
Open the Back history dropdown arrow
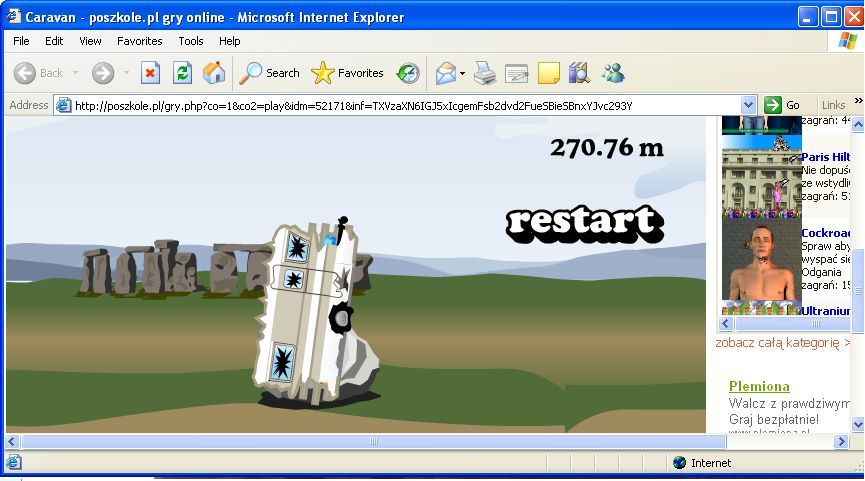(x=76, y=73)
